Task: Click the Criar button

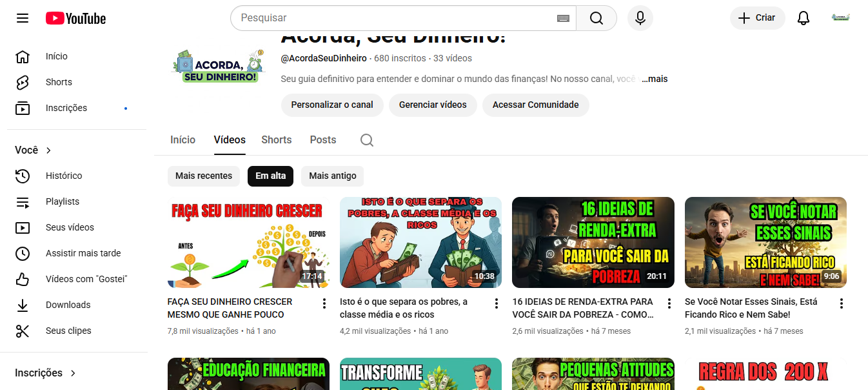Action: point(758,18)
